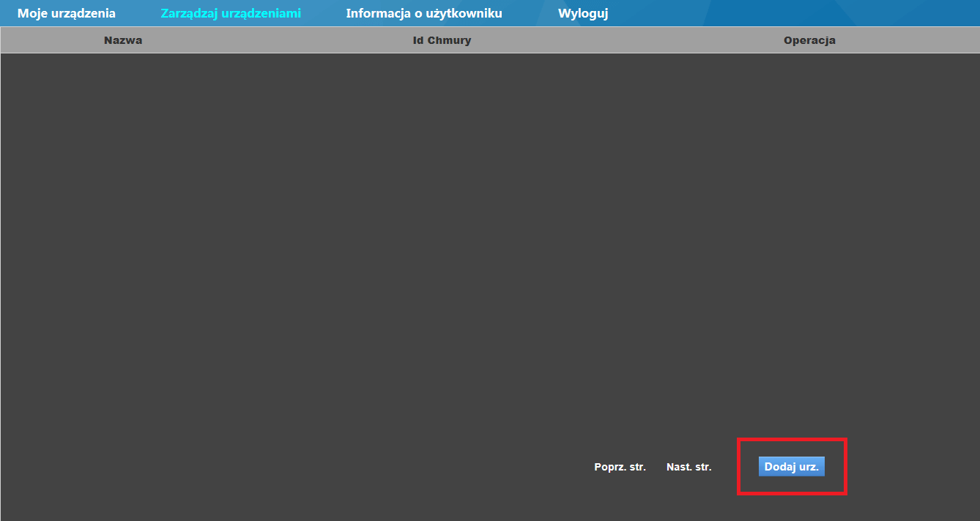Image resolution: width=980 pixels, height=521 pixels.
Task: Open the Moje urządzenia tab
Action: (x=67, y=13)
